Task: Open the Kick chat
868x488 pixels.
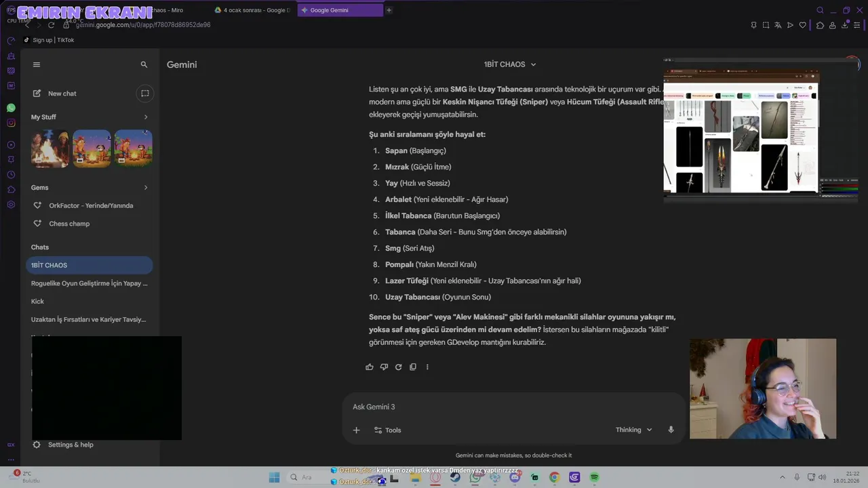Action: [x=90, y=302]
